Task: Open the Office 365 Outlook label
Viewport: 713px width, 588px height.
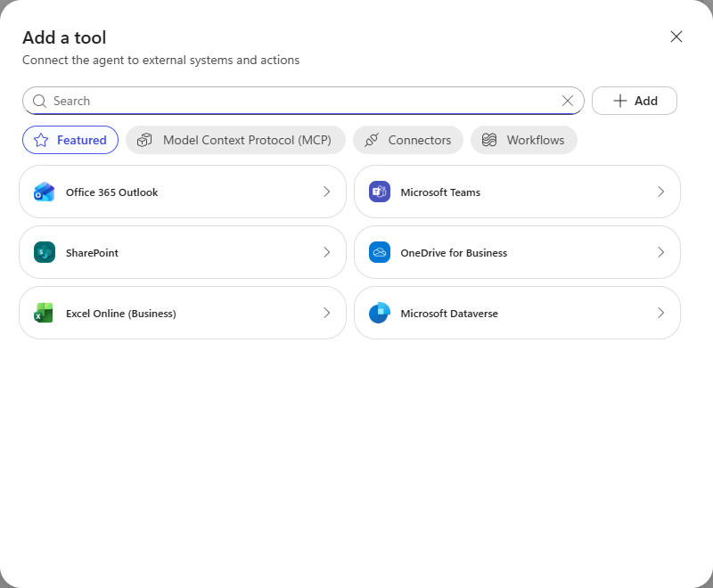Action: point(112,192)
